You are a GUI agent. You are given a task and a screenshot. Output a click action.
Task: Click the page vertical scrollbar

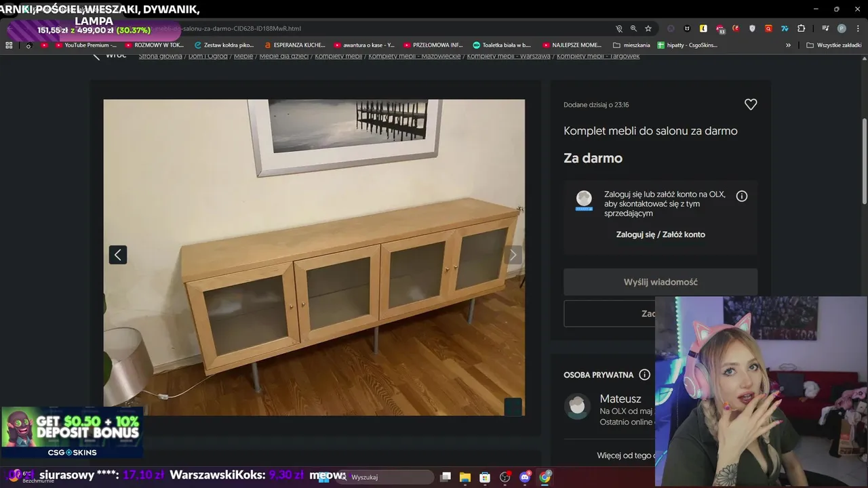pos(864,161)
